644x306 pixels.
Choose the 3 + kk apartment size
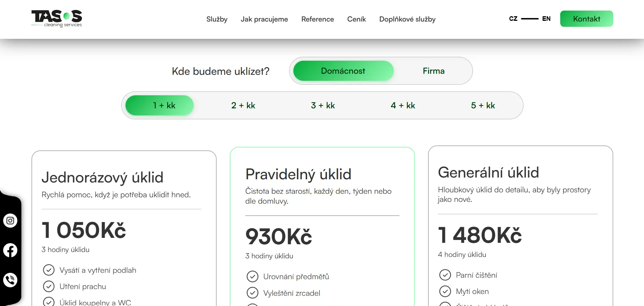pyautogui.click(x=323, y=106)
